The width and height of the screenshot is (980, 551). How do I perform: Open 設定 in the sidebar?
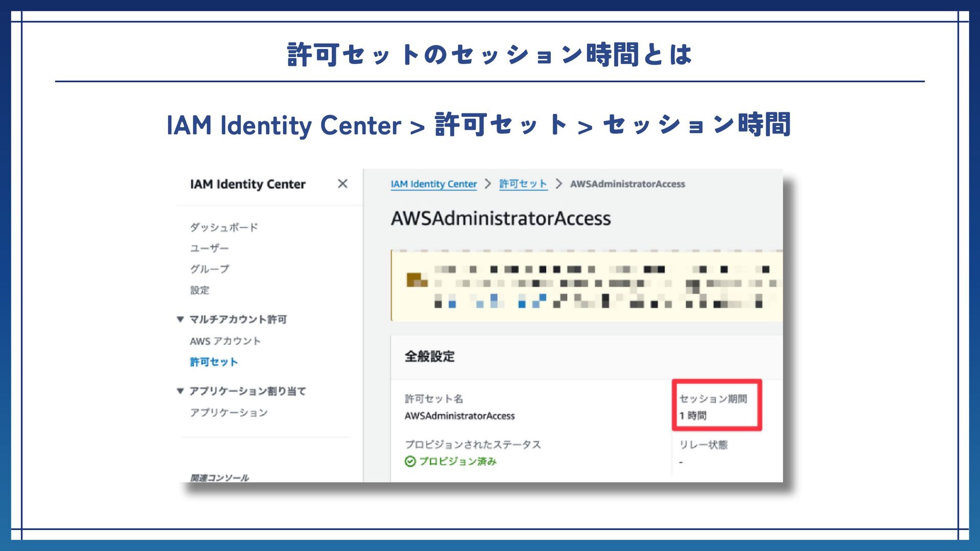[x=200, y=290]
